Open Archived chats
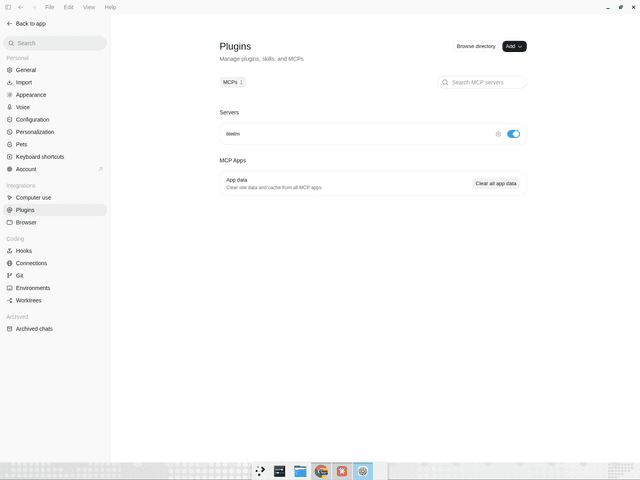This screenshot has height=480, width=640. [55, 329]
